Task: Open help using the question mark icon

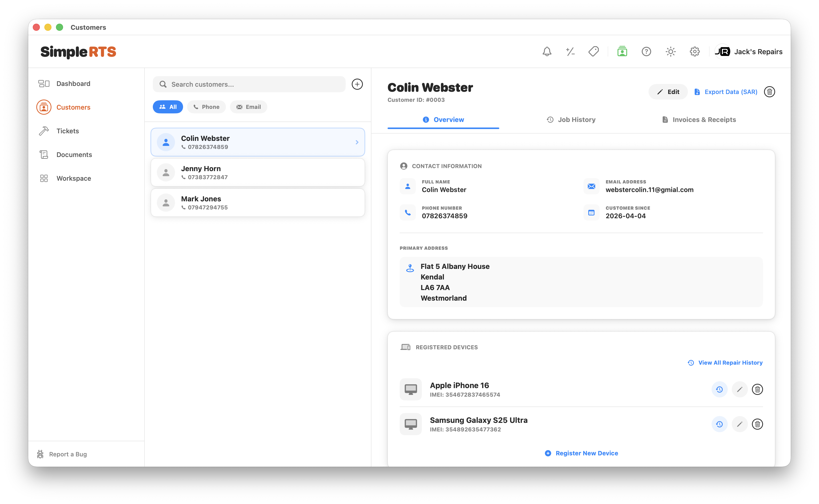Action: pos(646,52)
